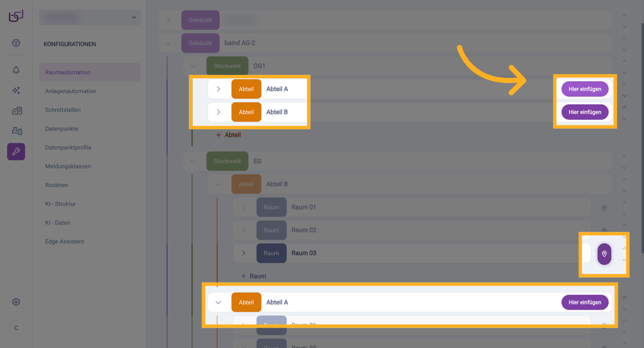Open the blurred project dropdown at top

pos(90,17)
